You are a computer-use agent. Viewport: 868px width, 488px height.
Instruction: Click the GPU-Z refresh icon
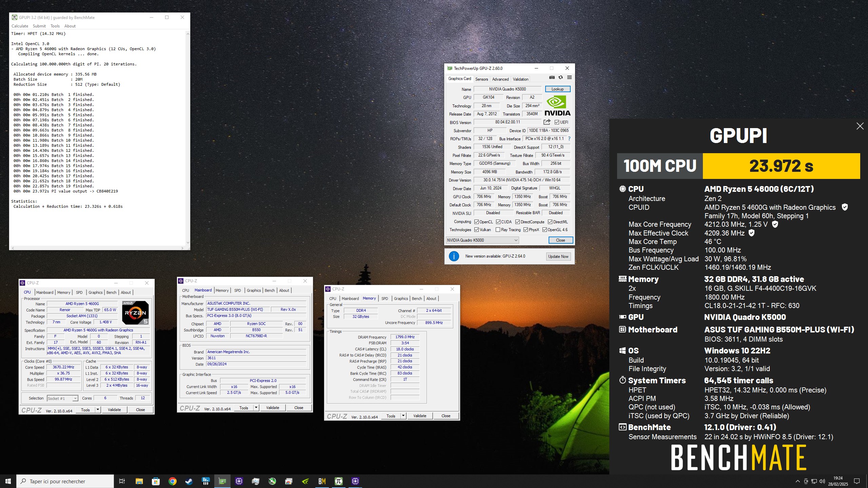[x=561, y=78]
